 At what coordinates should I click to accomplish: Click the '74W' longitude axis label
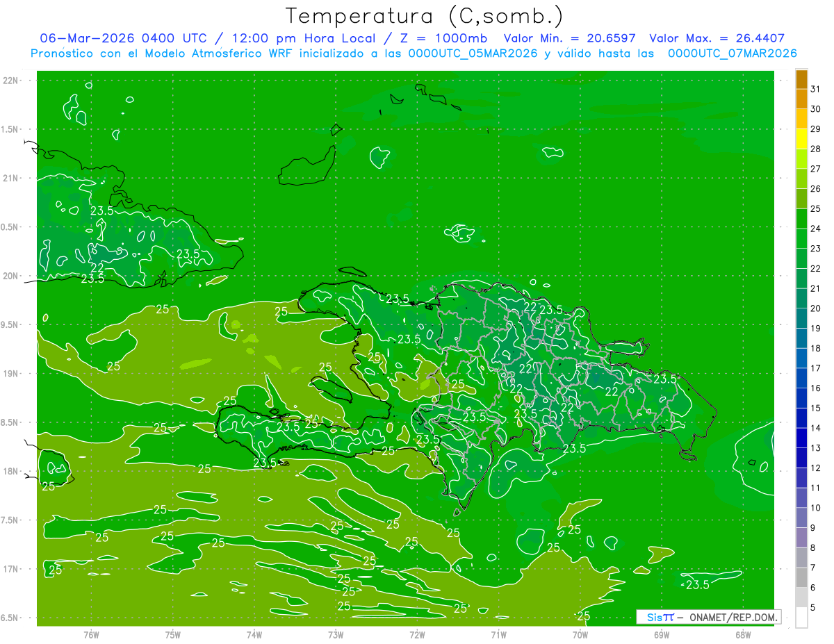(x=254, y=635)
